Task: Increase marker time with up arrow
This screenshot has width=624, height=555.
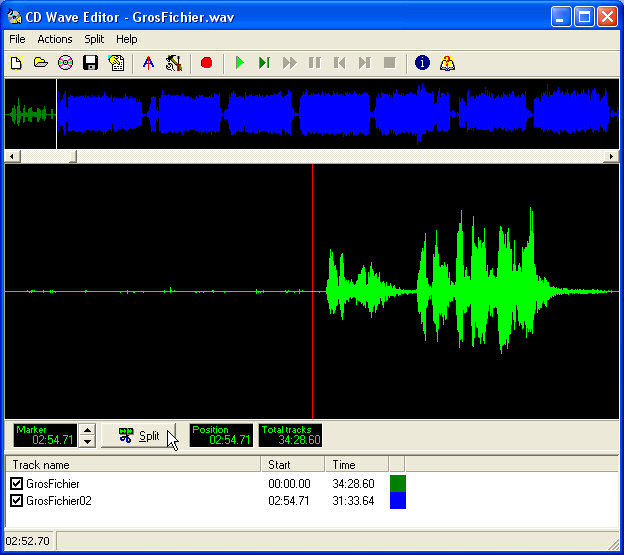Action: (x=87, y=430)
